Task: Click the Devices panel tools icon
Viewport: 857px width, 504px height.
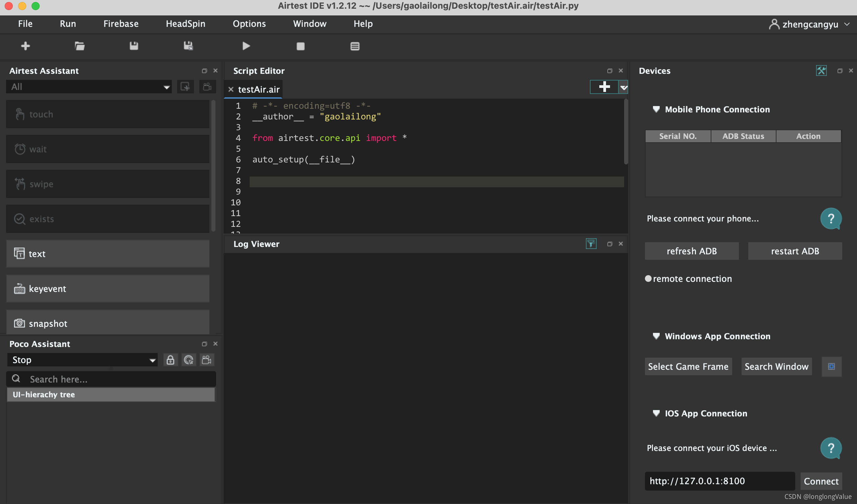Action: pos(821,71)
